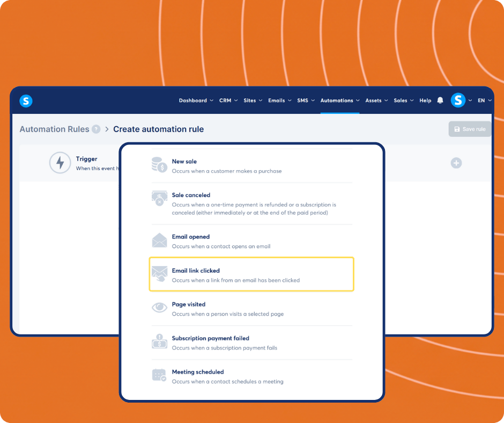Click 'Occurs when a person visits a selected page'
504x423 pixels.
coord(227,314)
